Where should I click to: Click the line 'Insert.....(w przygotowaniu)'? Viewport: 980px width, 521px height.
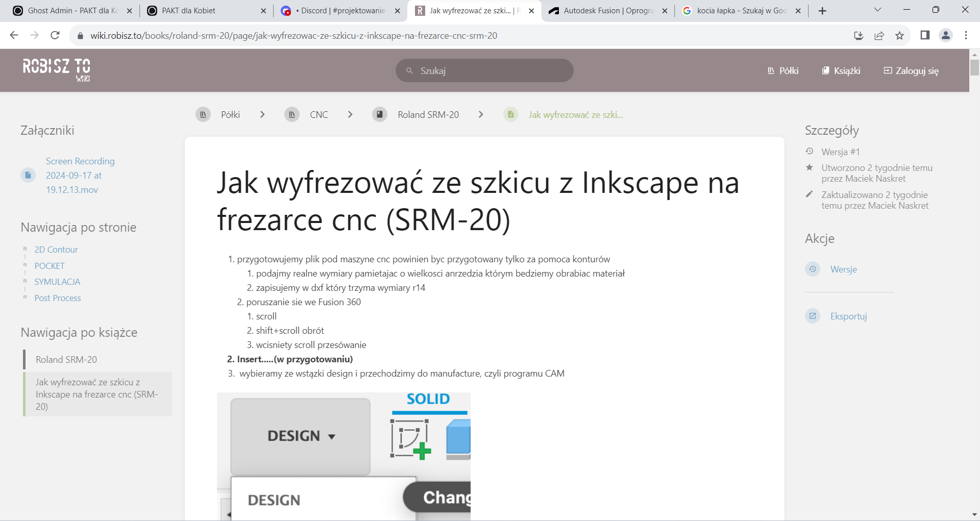tap(295, 359)
